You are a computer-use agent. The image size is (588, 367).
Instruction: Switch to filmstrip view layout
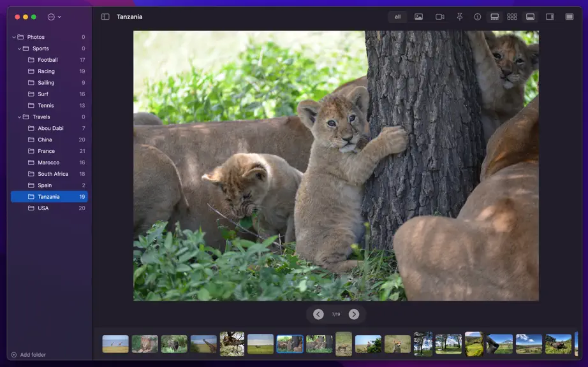point(495,17)
